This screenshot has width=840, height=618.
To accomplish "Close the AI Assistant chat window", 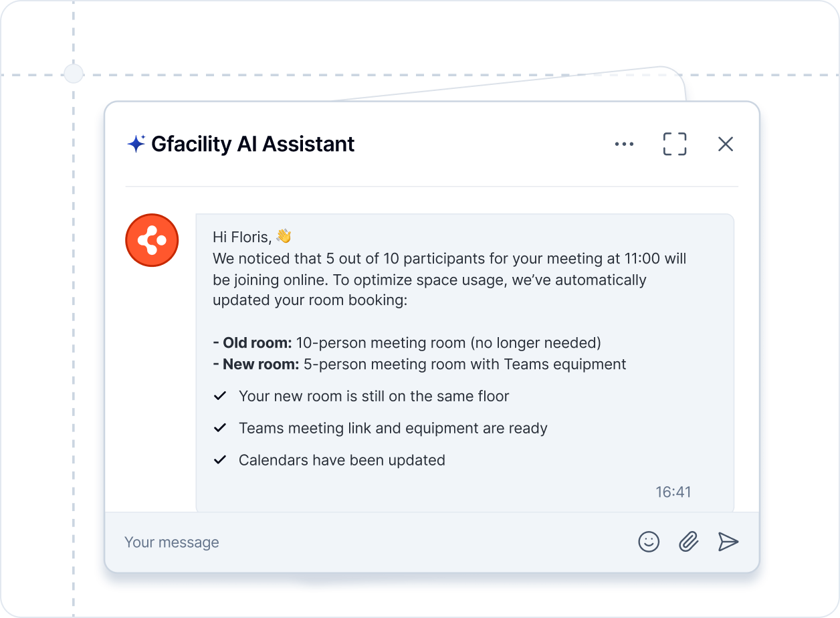I will pos(726,144).
